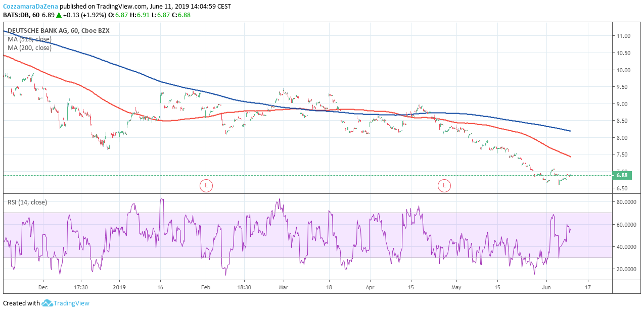
Task: Open the CozzamaraDaZena author profile link
Action: 30,7
